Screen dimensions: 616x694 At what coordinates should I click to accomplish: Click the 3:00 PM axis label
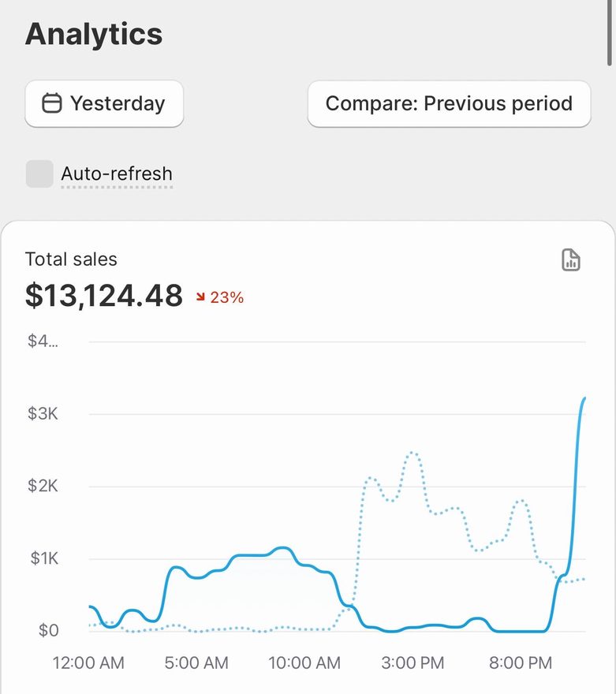tap(413, 663)
